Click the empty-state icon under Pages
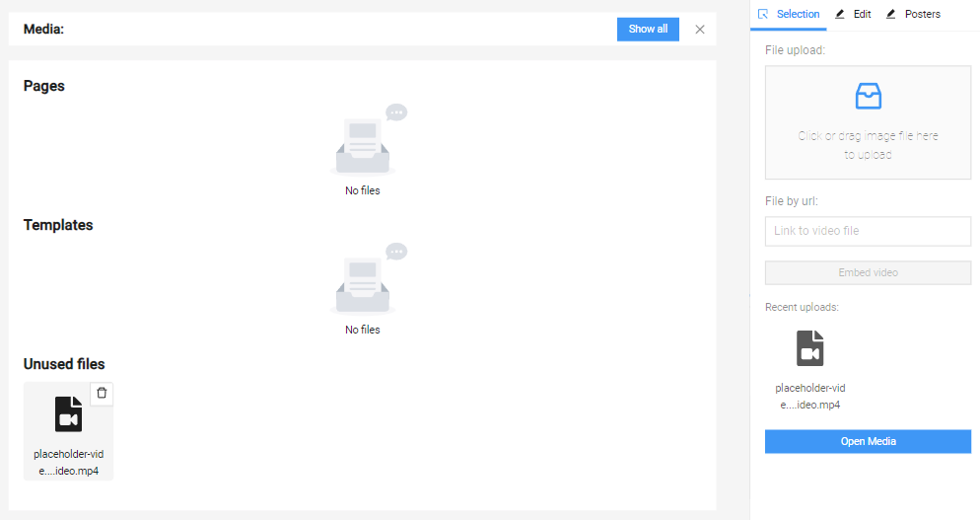 363,143
